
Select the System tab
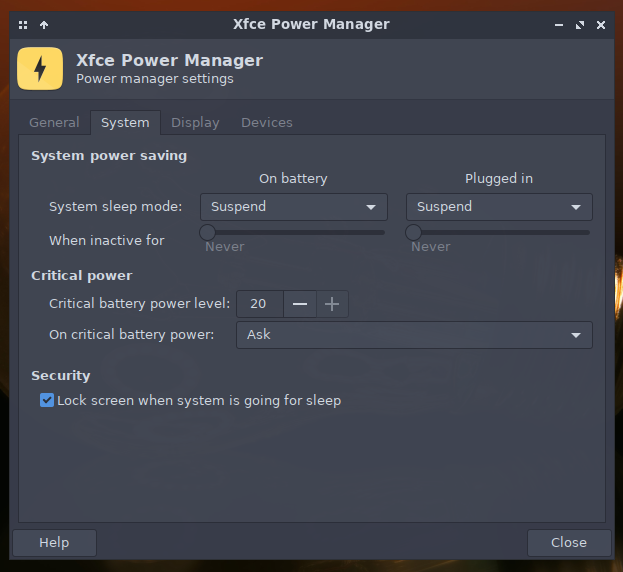pyautogui.click(x=125, y=122)
